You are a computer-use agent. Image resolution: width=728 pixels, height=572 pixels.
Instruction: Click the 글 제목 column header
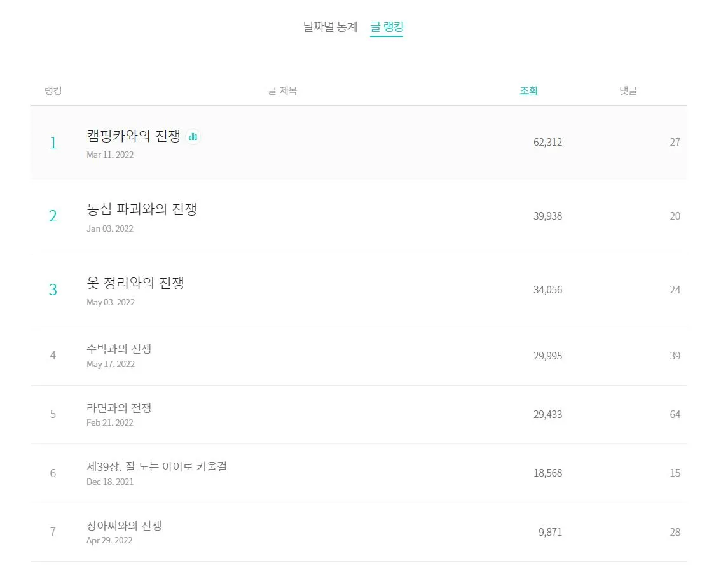click(x=282, y=90)
